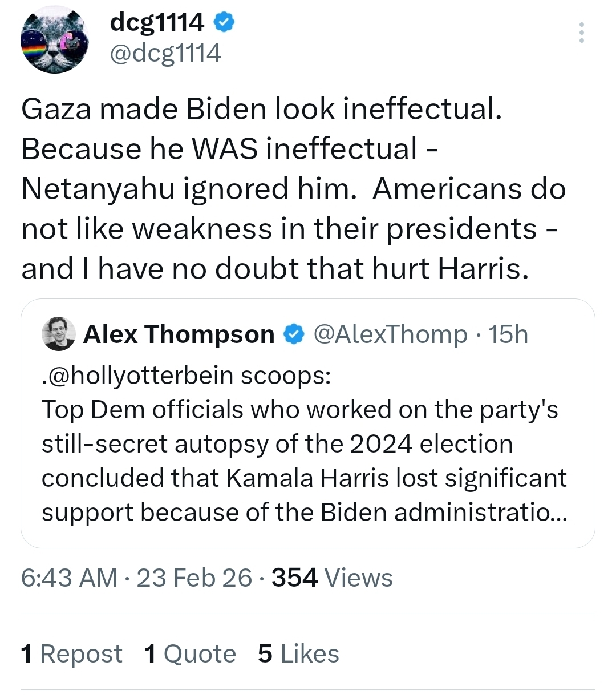Click the @AlexThomp handle in quoted post

click(390, 334)
